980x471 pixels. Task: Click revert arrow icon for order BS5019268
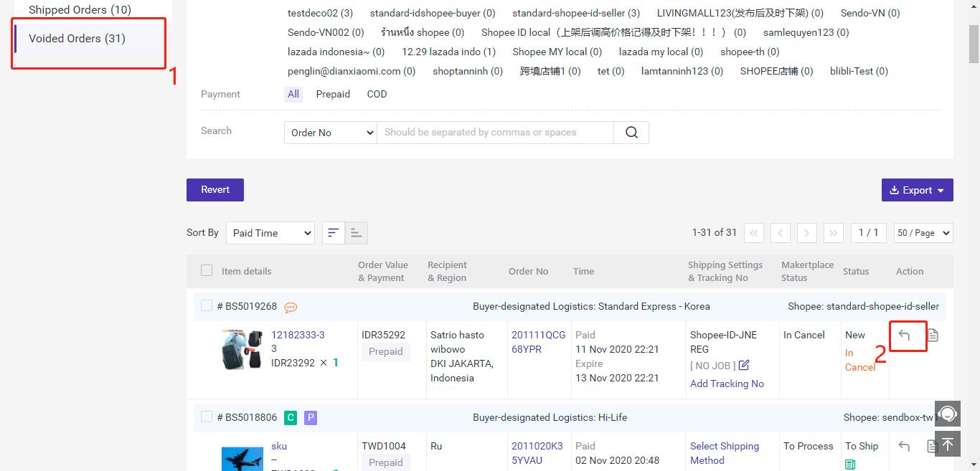click(x=904, y=336)
